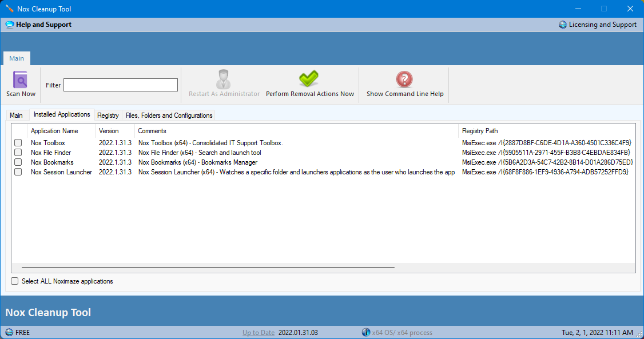The width and height of the screenshot is (644, 339).
Task: Click registry path ending C4EBDAE834FB}
Action: coord(546,153)
